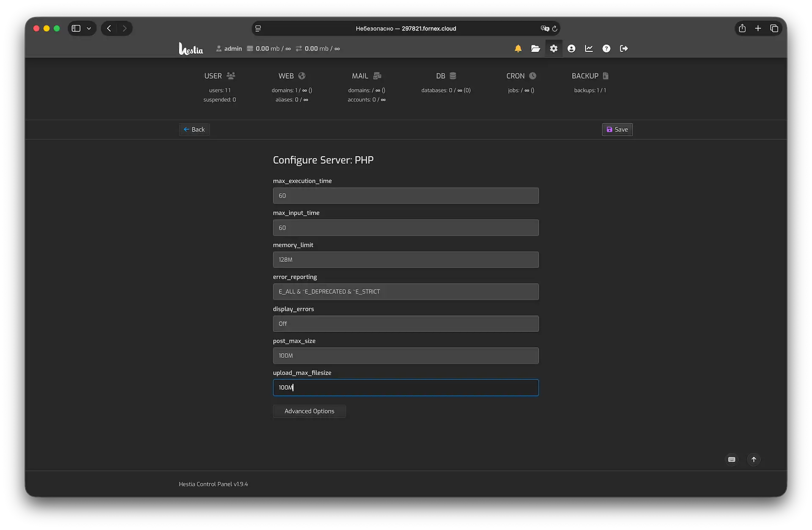Viewport: 812px width, 530px height.
Task: Click the Back button
Action: (194, 129)
